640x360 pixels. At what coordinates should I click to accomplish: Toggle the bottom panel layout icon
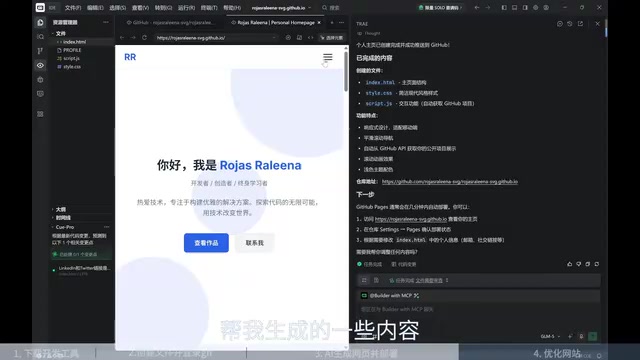point(515,8)
